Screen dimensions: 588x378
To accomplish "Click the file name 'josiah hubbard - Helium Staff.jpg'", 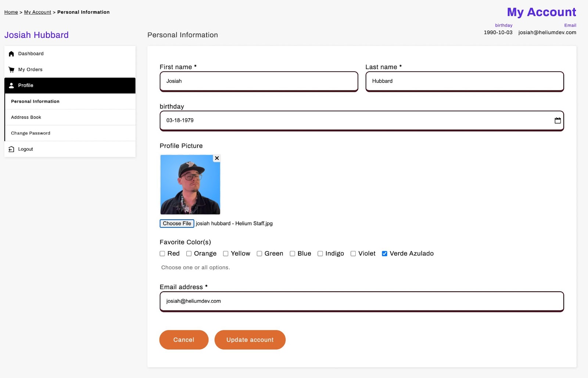I will [234, 223].
